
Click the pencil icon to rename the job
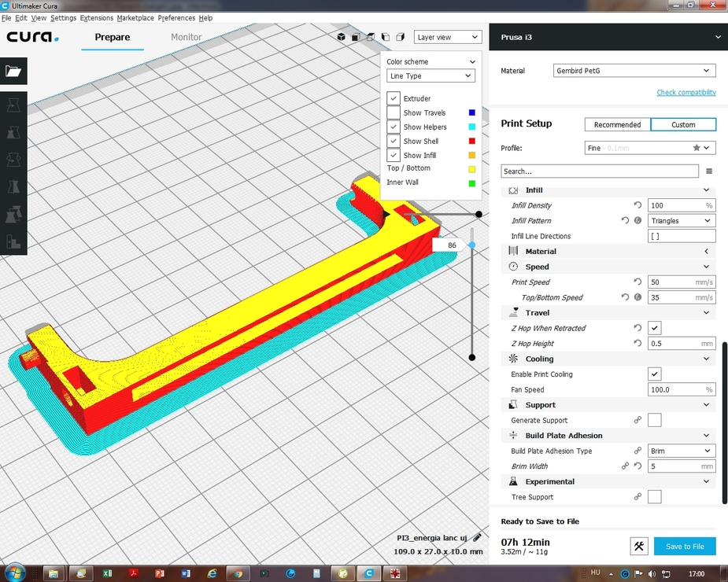(x=477, y=538)
